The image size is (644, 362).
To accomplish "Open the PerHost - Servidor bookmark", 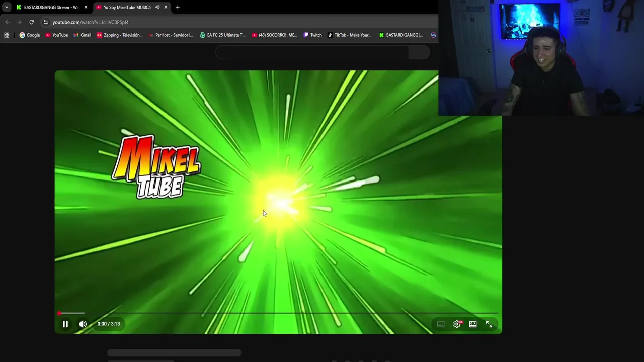I will tap(171, 35).
